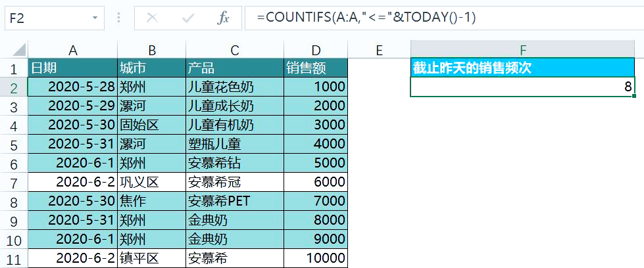
Task: Open the Insert Function fx dialog
Action: (x=223, y=18)
